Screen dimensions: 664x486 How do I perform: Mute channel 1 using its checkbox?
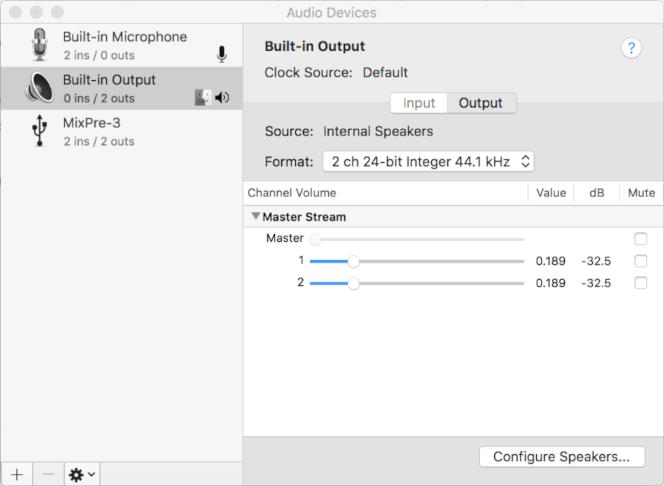pyautogui.click(x=641, y=261)
